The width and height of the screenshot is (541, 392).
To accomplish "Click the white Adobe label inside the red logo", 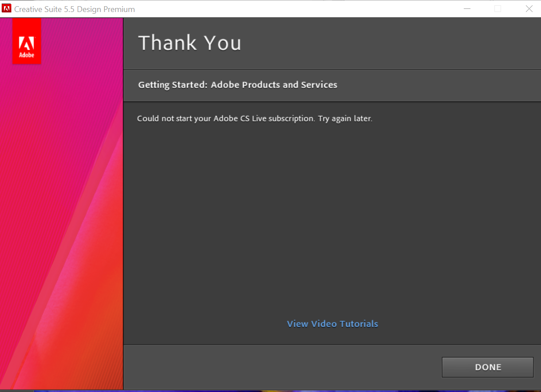I will (26, 55).
